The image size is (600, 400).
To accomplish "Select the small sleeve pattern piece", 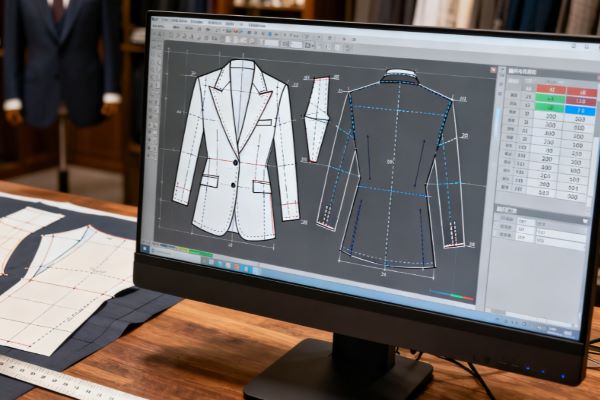I will 316,118.
